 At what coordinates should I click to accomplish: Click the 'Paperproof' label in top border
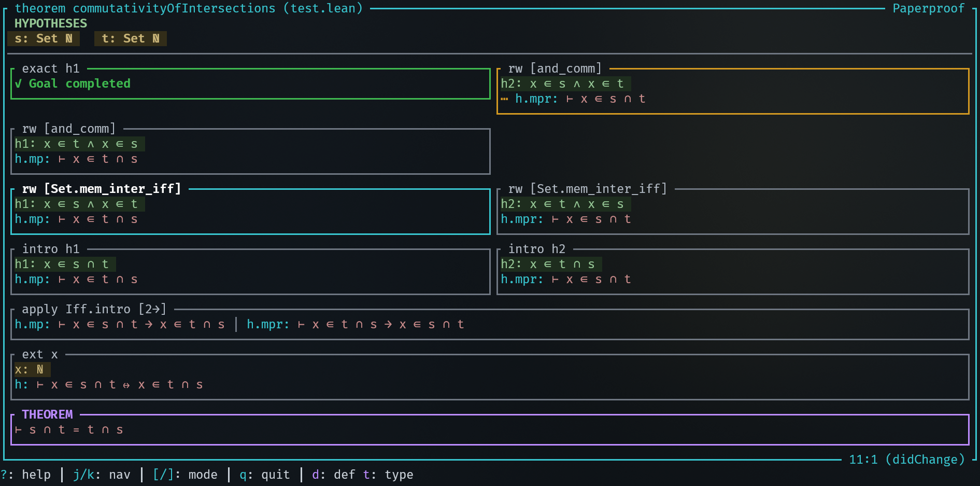click(x=928, y=8)
